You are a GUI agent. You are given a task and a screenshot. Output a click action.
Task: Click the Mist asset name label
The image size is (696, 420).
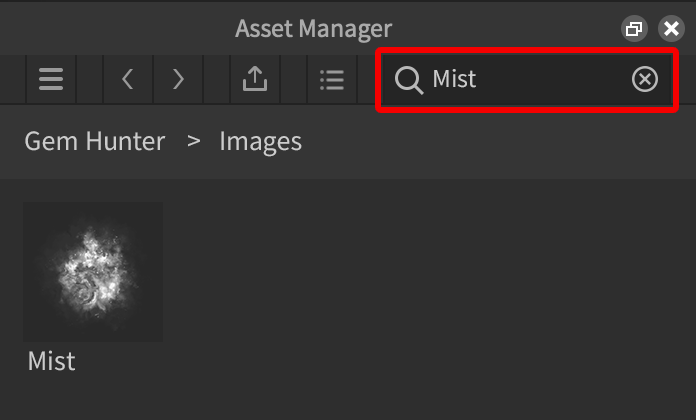[x=52, y=361]
